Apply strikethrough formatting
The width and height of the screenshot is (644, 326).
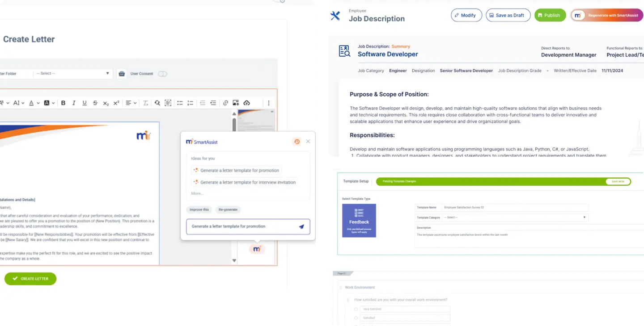(x=95, y=103)
